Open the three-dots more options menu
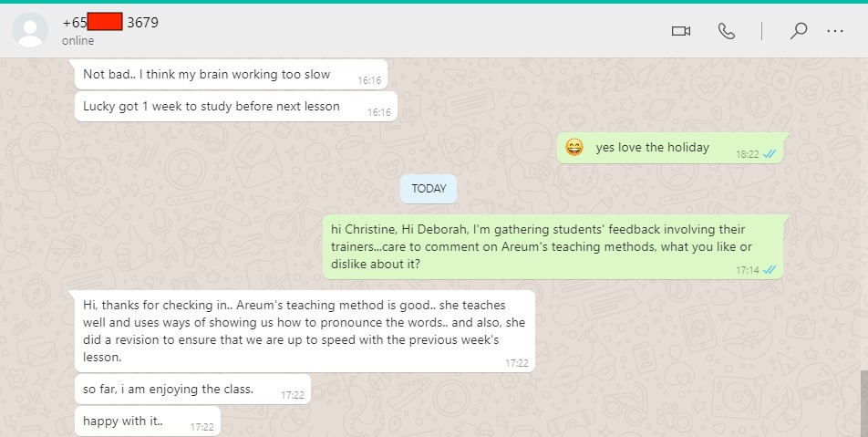868x437 pixels. [835, 31]
